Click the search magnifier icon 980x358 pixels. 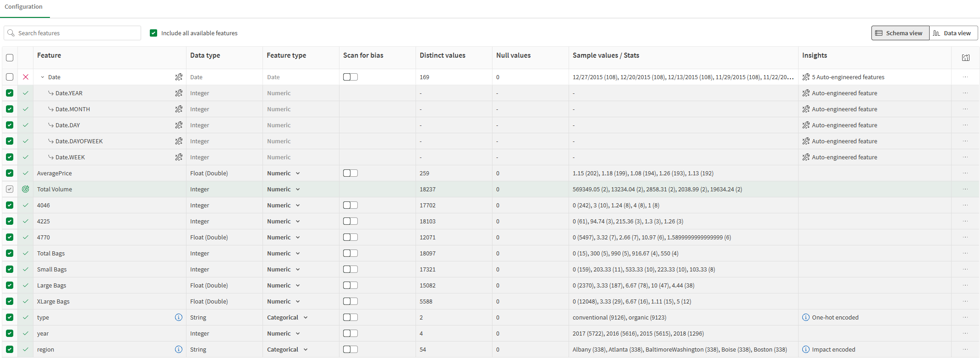pyautogui.click(x=11, y=33)
